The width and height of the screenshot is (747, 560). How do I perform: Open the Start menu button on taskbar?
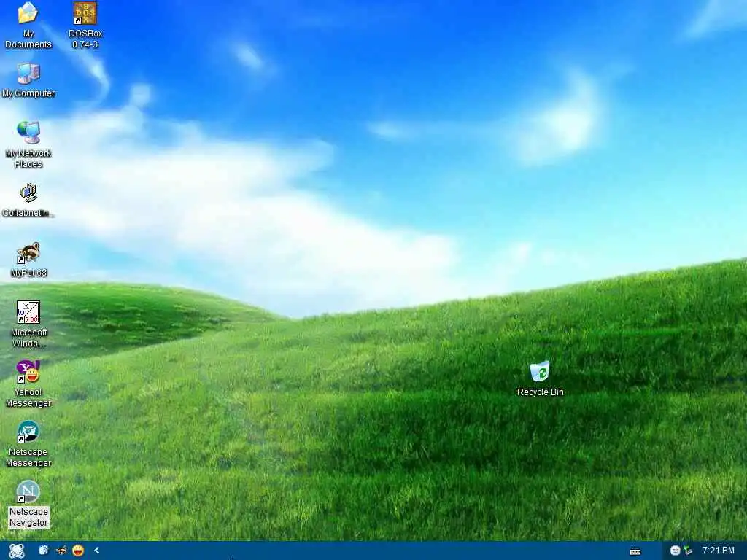(17, 551)
